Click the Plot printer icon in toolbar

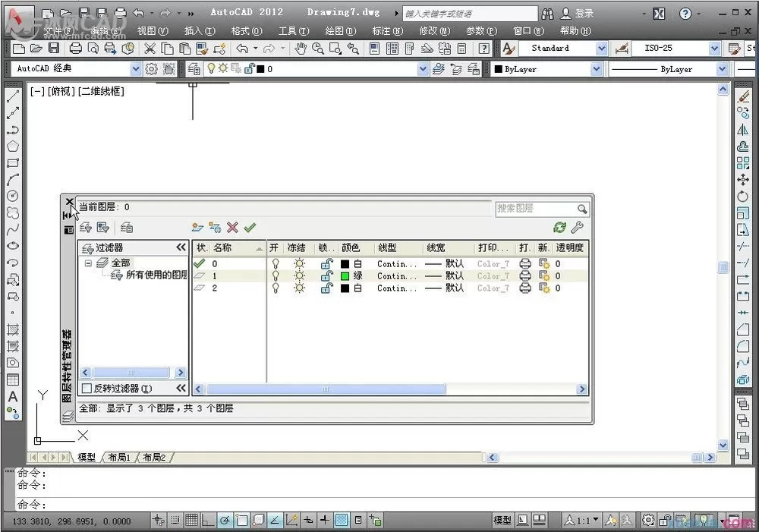[75, 49]
